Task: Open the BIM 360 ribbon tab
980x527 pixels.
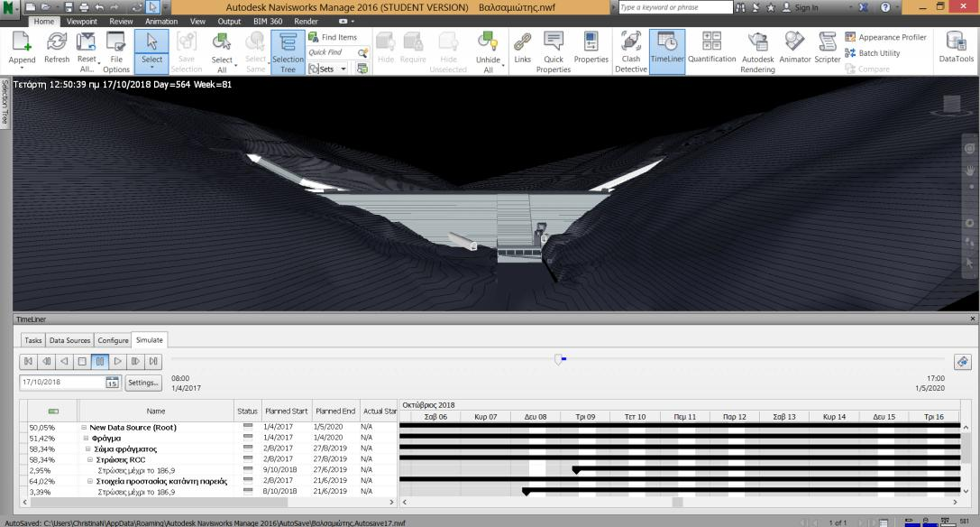Action: click(268, 22)
